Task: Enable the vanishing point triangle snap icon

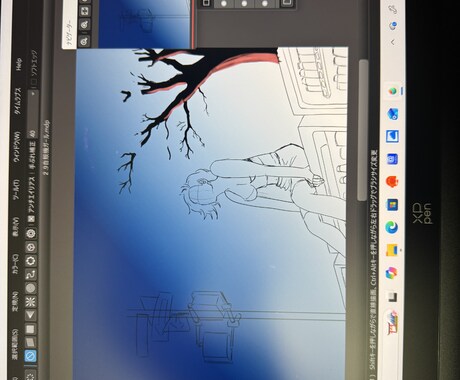Action: pyautogui.click(x=30, y=315)
